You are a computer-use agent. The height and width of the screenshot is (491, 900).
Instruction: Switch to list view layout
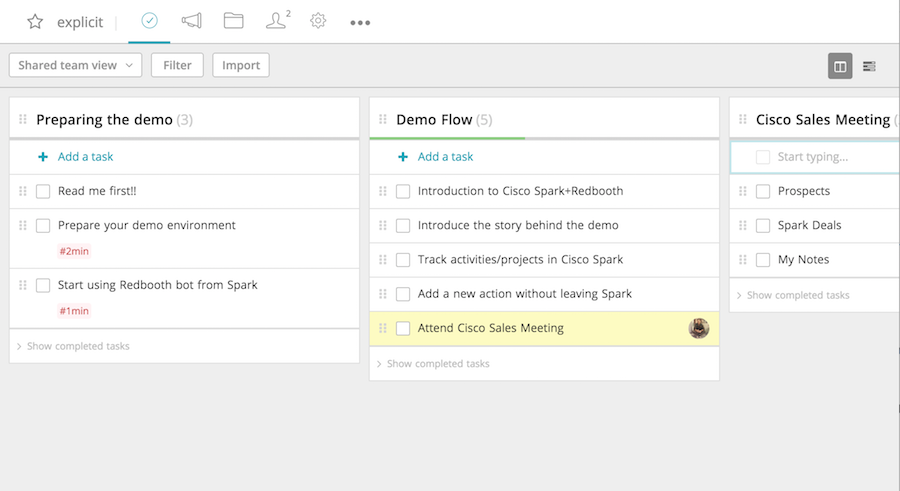869,66
